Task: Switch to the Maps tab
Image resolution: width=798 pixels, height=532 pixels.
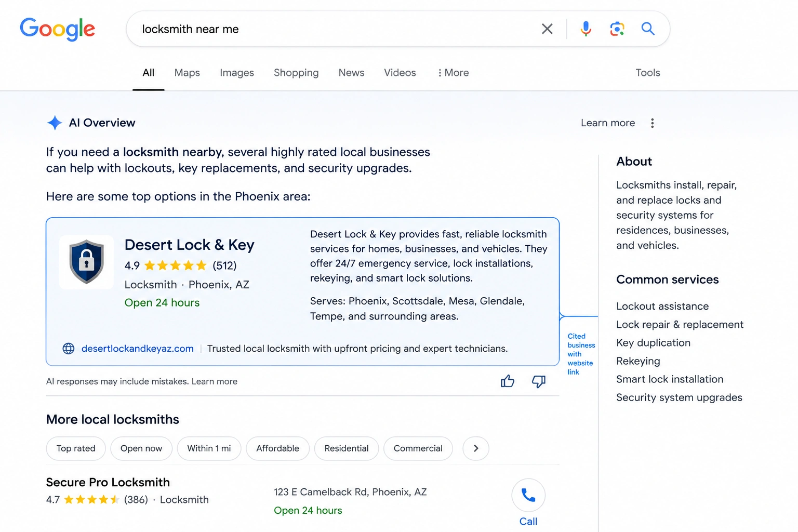Action: click(x=187, y=73)
